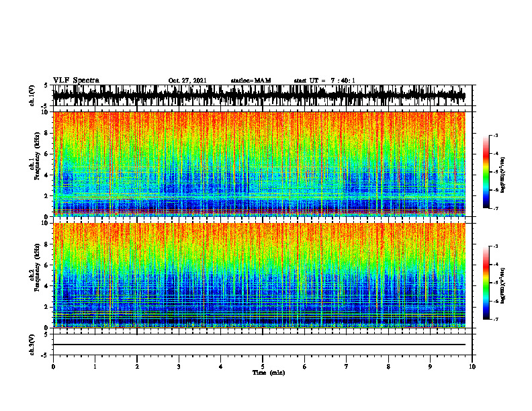This screenshot has height=411, width=532.
Task: Click the "-5" tick on ch.1 color bar
Action: (x=495, y=172)
